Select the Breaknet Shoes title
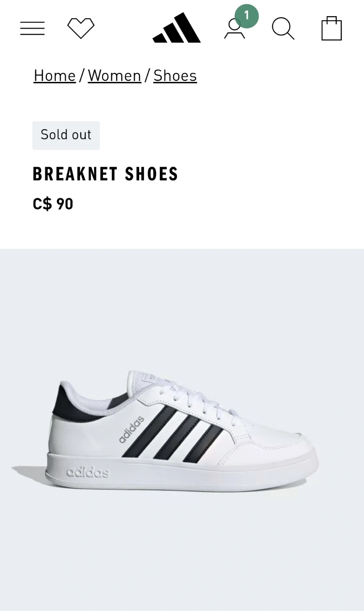 pos(105,174)
